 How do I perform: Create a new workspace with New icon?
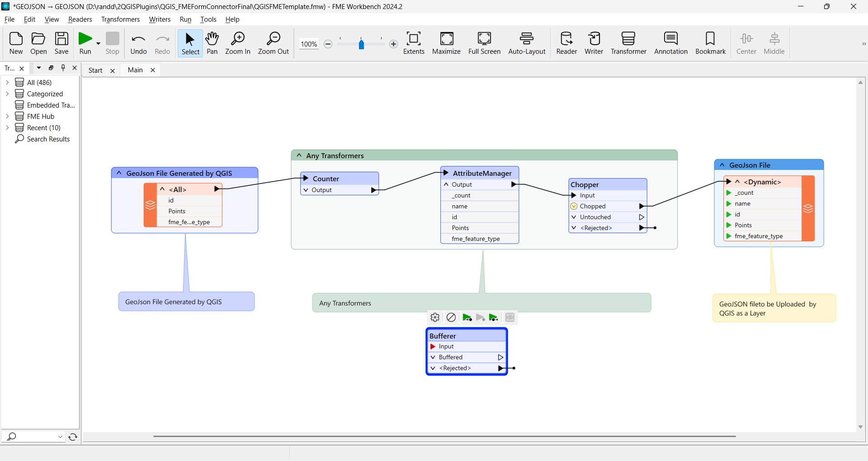coord(16,43)
